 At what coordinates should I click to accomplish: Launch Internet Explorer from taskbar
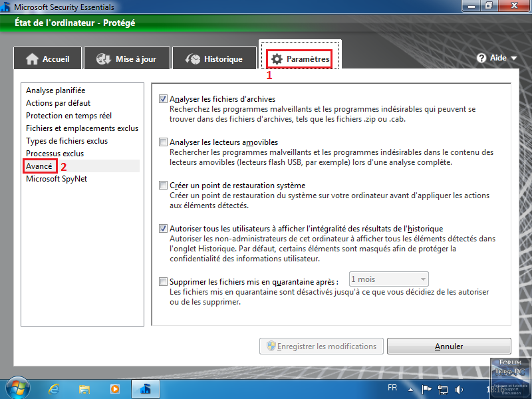point(54,389)
